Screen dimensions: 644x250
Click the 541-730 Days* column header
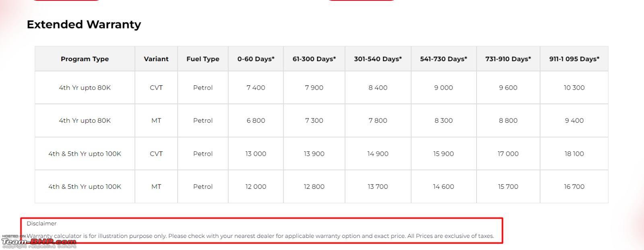coord(444,59)
